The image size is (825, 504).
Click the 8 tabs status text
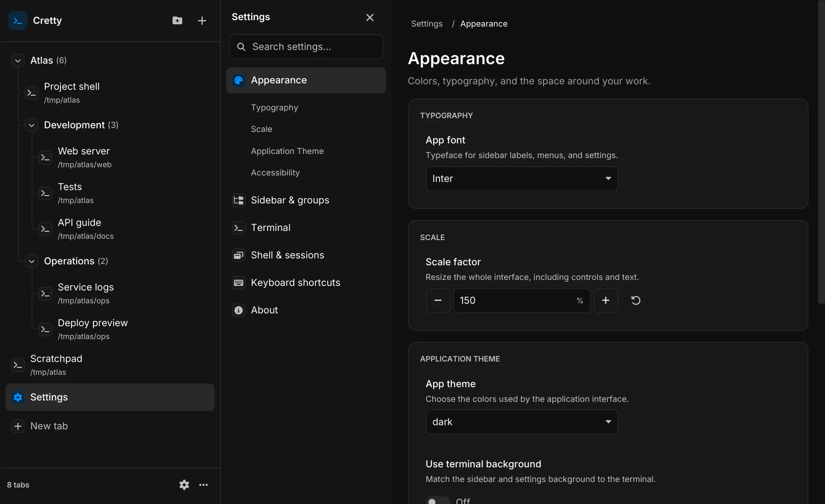point(18,485)
